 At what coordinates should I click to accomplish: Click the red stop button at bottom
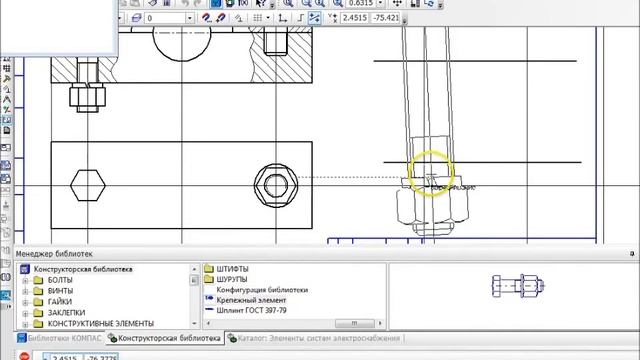coord(24,356)
